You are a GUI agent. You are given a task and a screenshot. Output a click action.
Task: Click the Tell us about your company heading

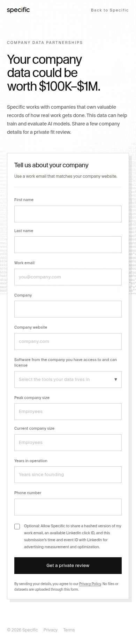pyautogui.click(x=51, y=165)
